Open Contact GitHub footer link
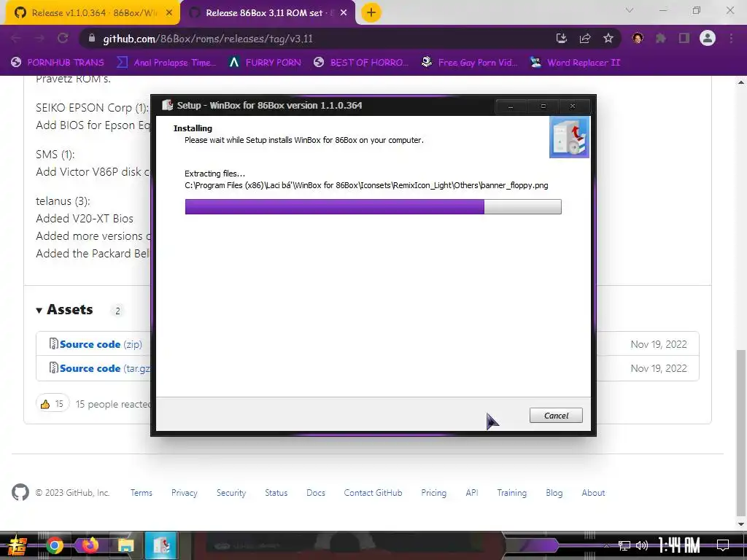Screen dimensions: 747x560 pyautogui.click(x=373, y=493)
